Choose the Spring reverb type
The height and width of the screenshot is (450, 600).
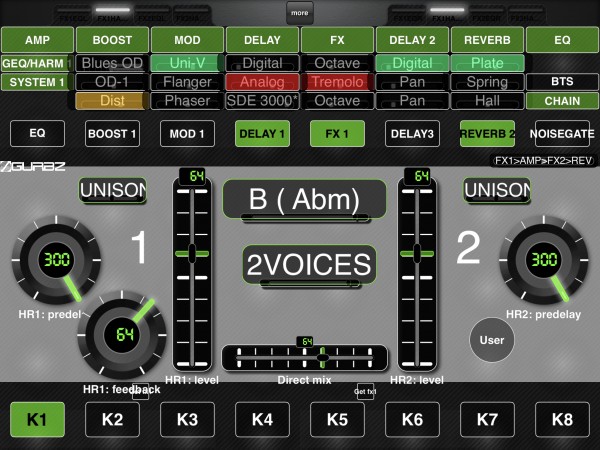(x=487, y=82)
